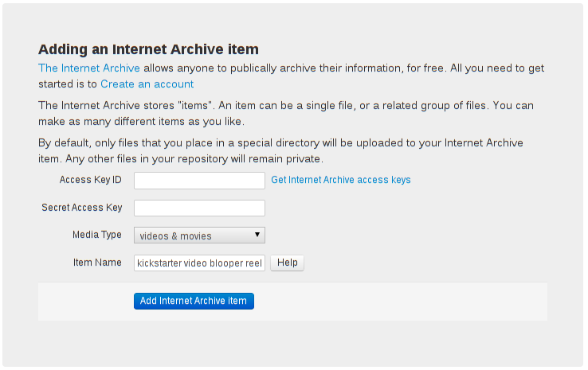
Task: Click the Adding an Internet Archive item heading
Action: 148,49
